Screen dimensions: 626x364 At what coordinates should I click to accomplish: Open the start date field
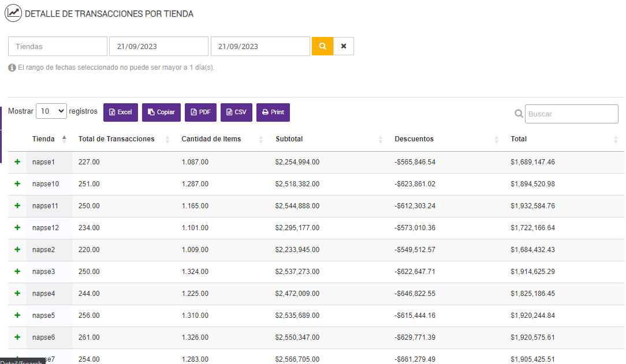point(158,46)
